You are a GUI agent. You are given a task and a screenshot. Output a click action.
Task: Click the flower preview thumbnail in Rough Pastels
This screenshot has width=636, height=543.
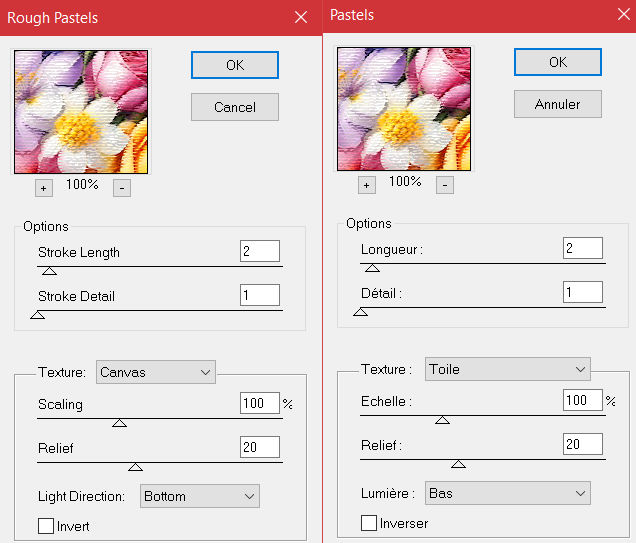point(80,111)
